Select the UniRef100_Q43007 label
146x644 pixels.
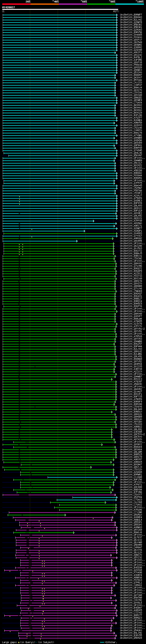click(x=131, y=77)
